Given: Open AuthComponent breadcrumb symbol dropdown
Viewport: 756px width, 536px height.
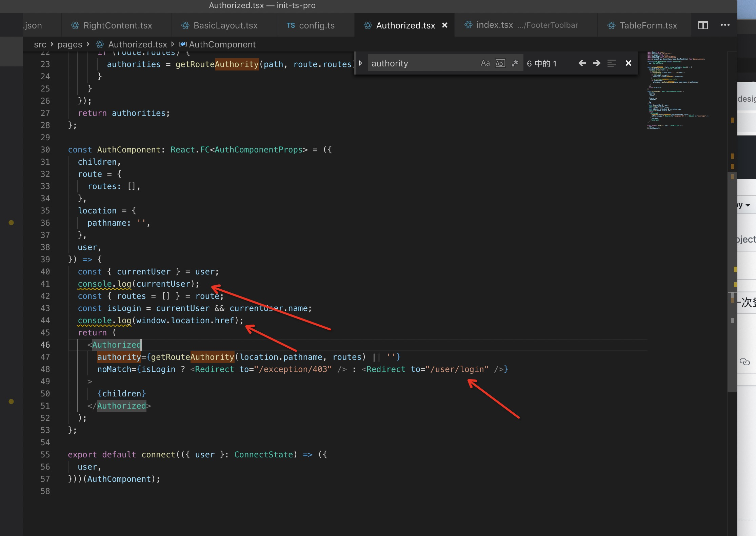Looking at the screenshot, I should pos(222,44).
